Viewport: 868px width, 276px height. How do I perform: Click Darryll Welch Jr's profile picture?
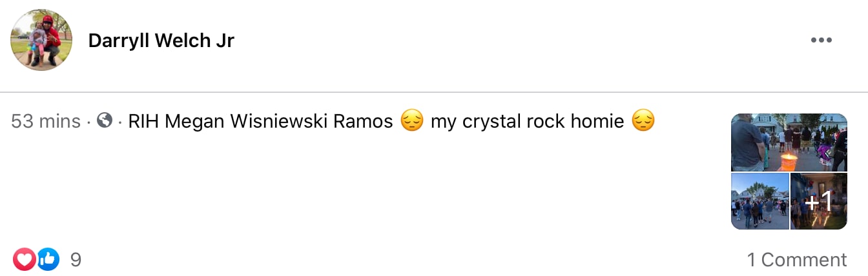[41, 40]
